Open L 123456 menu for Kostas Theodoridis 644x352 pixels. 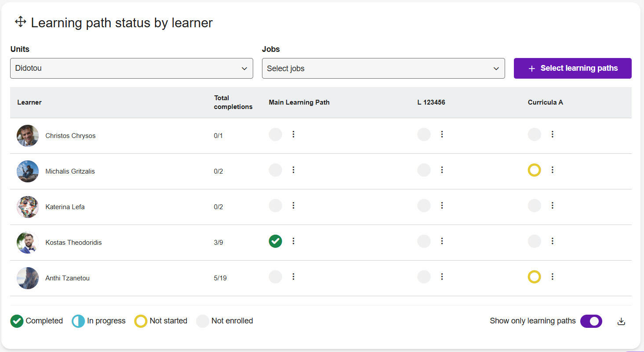coord(442,241)
